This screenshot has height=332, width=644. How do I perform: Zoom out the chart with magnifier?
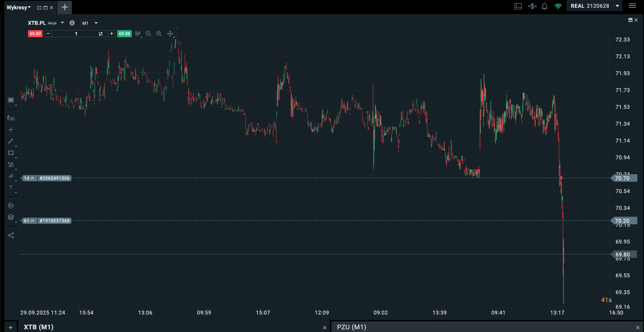[148, 34]
